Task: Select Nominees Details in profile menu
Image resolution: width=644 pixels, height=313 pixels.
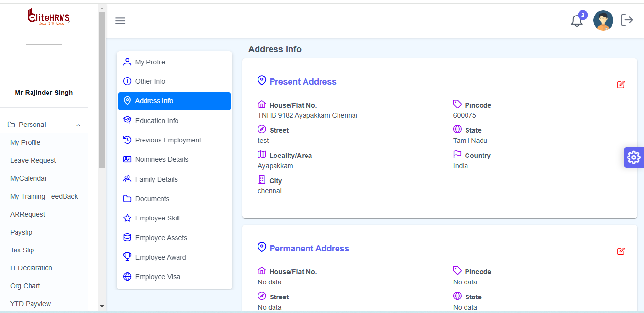Action: (x=161, y=159)
